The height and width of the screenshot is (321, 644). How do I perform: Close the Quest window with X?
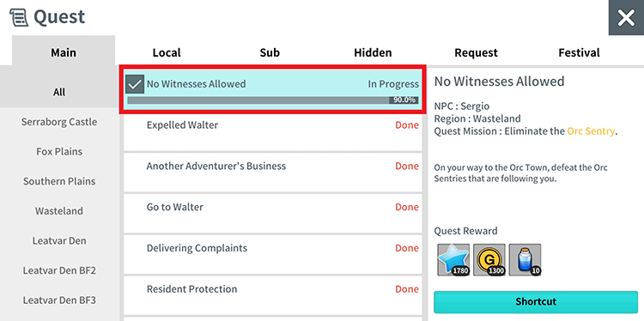[626, 18]
